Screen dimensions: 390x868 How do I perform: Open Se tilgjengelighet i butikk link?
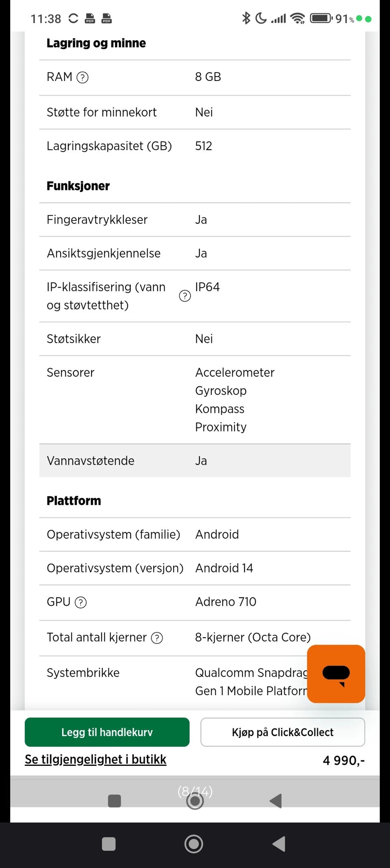tap(95, 759)
